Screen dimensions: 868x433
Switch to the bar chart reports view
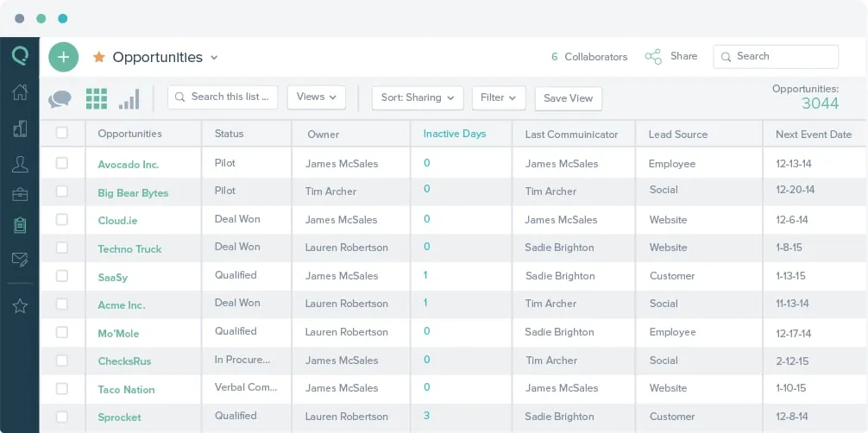tap(129, 99)
